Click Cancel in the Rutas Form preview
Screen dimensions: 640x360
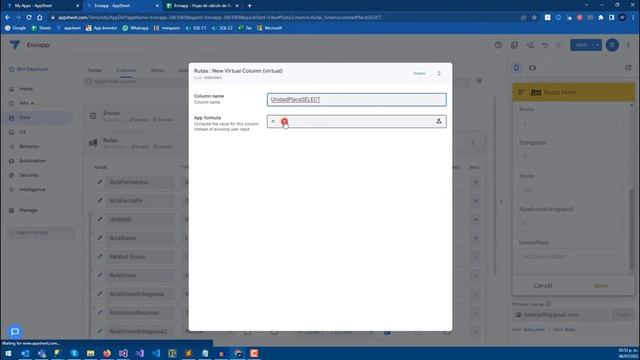pos(542,285)
